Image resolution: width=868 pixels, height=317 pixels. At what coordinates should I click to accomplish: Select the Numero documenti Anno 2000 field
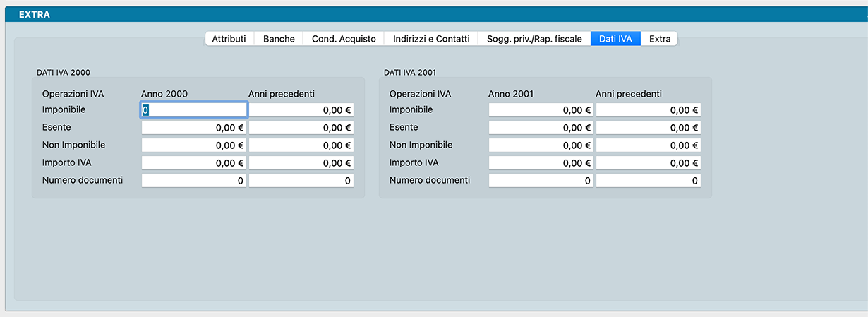(194, 181)
